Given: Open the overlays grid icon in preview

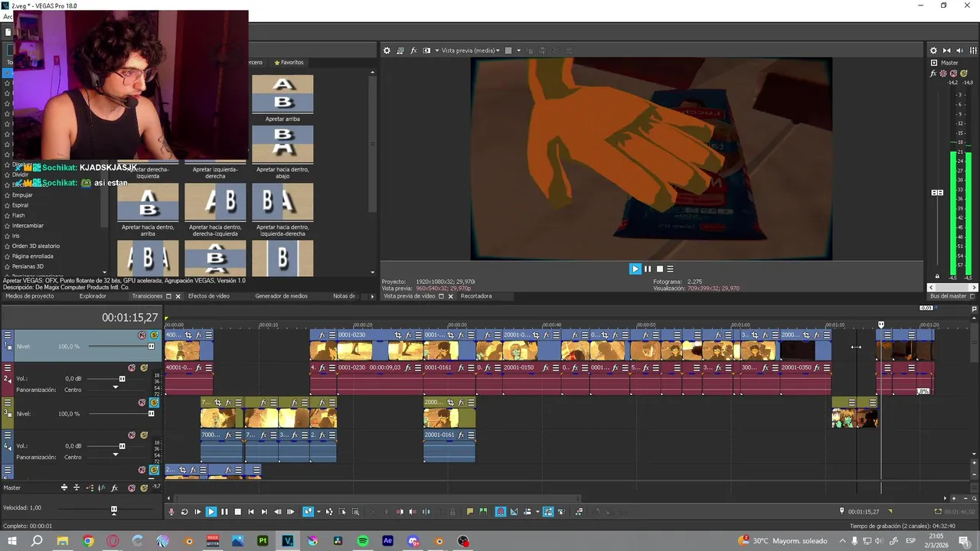Looking at the screenshot, I should (508, 51).
